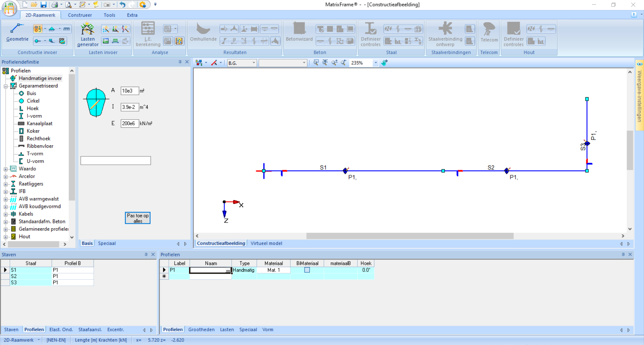Open the Construeer ribbon tab
Screen dimensions: 644x345
point(79,15)
